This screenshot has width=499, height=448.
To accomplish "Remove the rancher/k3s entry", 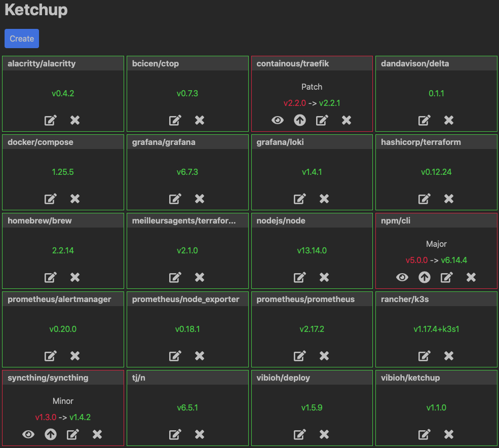I will pos(449,356).
